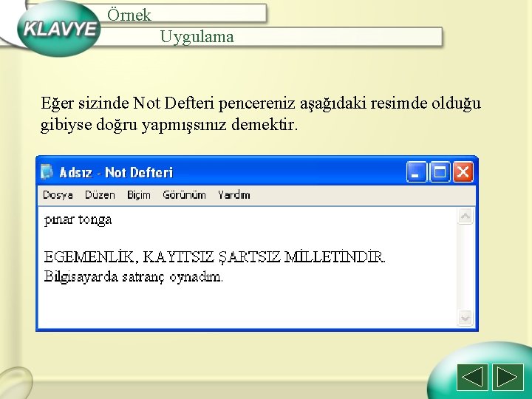Image resolution: width=532 pixels, height=399 pixels.
Task: Open the Biçim menu
Action: pyautogui.click(x=138, y=195)
